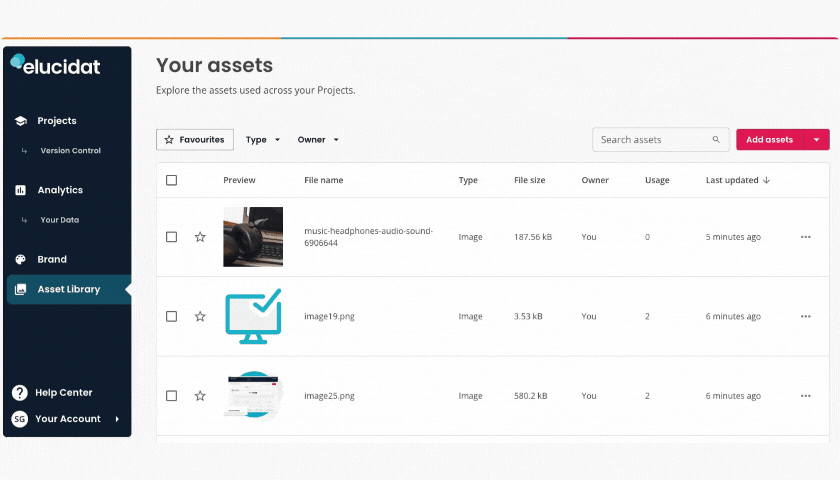Check the image19.png row checkbox
This screenshot has height=480, width=840.
coord(171,317)
